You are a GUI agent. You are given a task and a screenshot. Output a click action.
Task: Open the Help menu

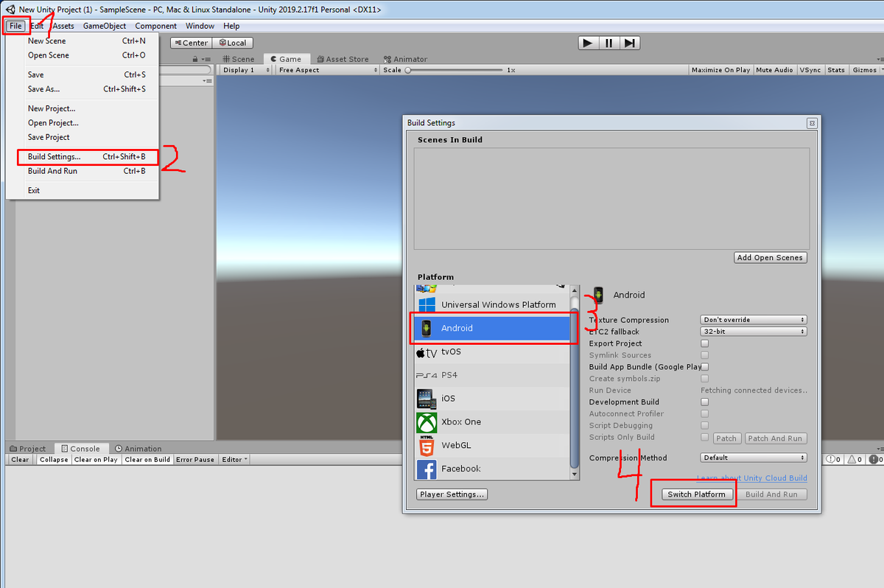click(x=231, y=26)
